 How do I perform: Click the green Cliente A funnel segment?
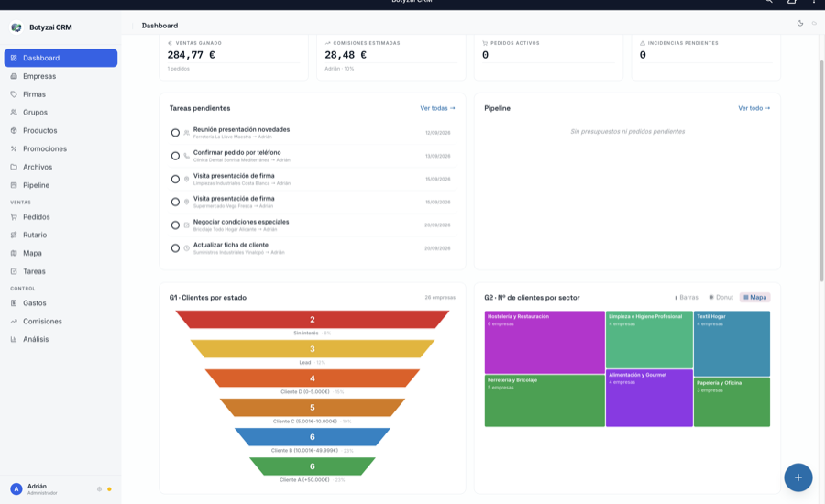(312, 466)
